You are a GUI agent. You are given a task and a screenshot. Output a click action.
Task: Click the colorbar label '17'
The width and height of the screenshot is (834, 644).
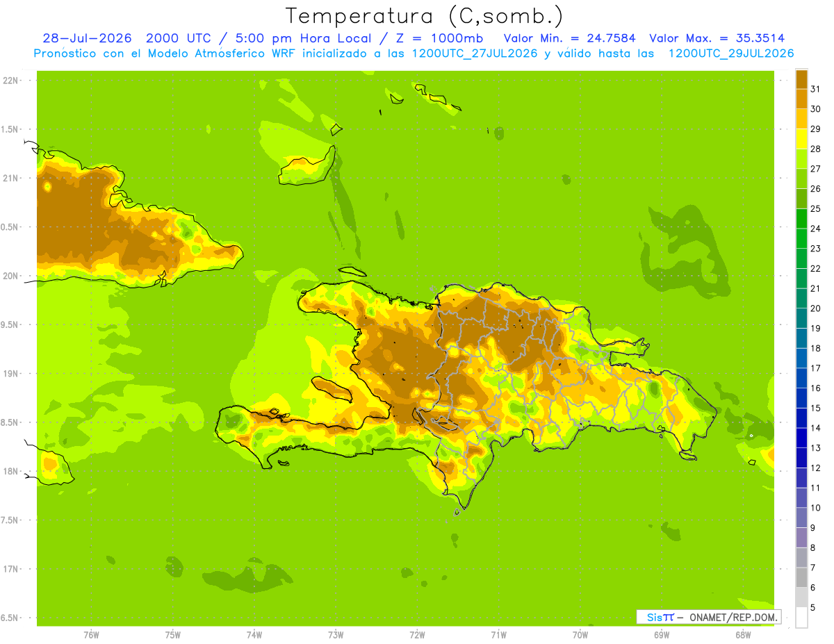click(816, 368)
